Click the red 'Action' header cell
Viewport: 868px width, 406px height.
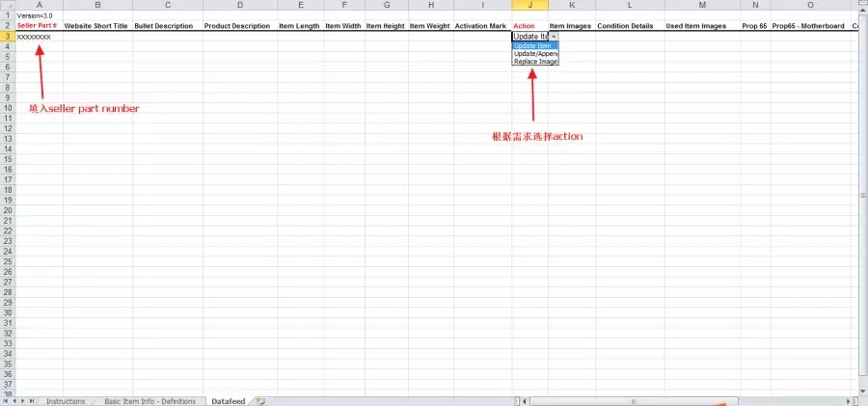pos(530,26)
